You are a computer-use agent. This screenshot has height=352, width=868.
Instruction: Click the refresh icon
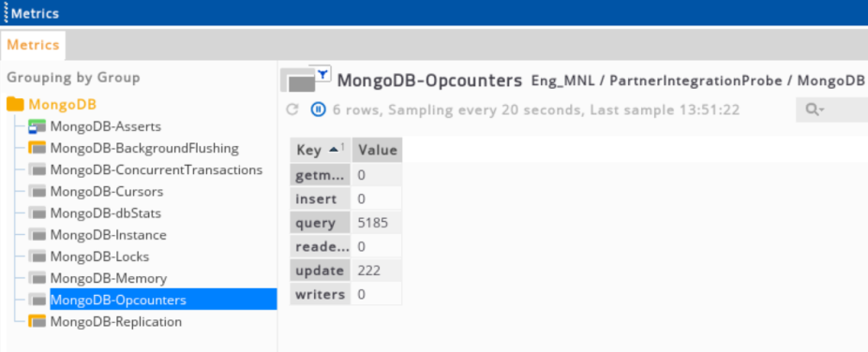coord(292,110)
